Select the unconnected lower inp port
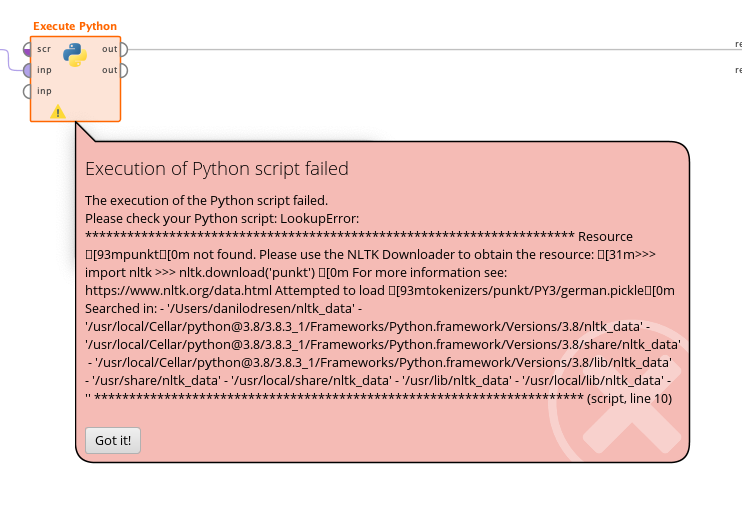 [27, 91]
